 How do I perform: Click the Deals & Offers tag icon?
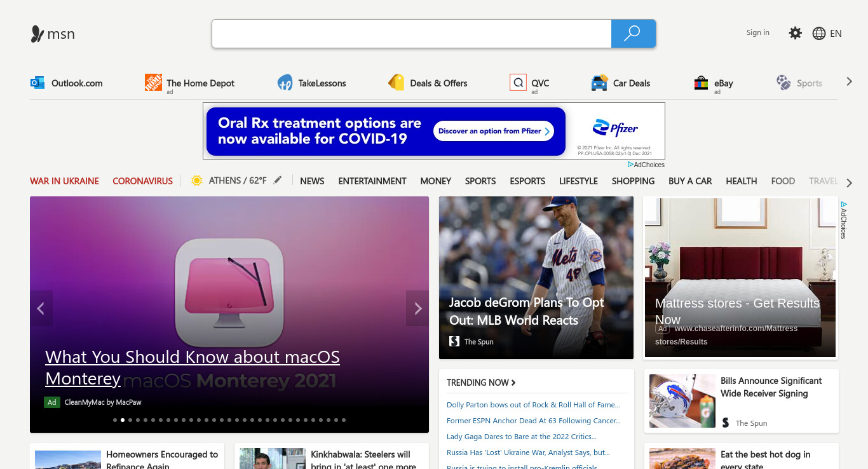[397, 83]
